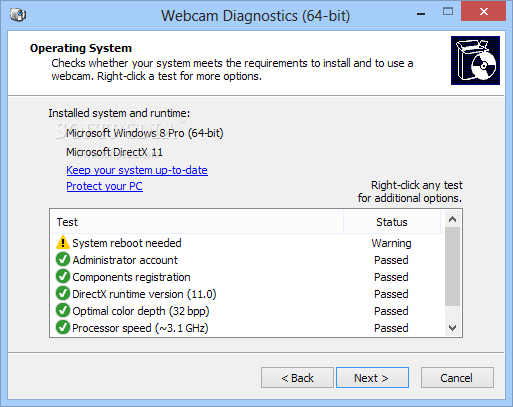513x407 pixels.
Task: Proceed with the Next > button
Action: (372, 378)
